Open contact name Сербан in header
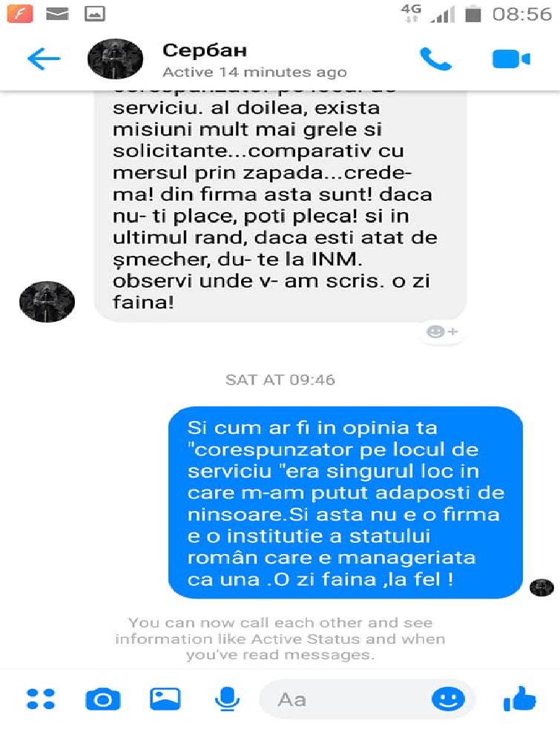 pyautogui.click(x=205, y=50)
